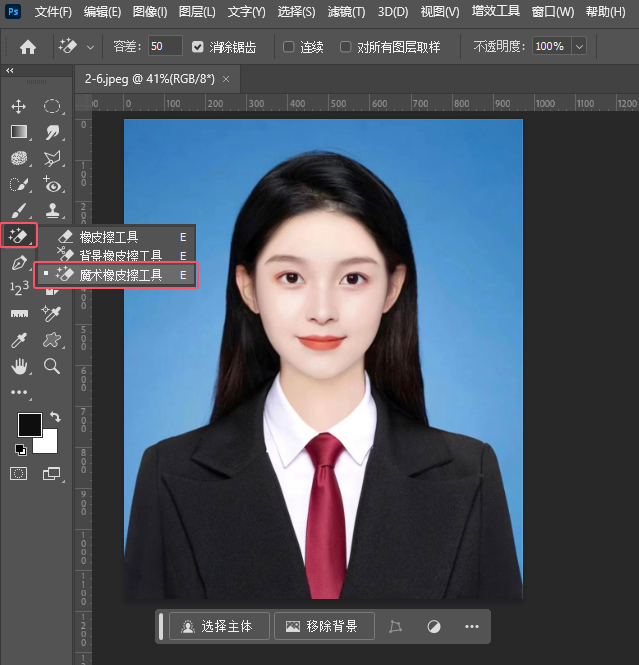
Task: Choose 橡皮擦工具 from flyout
Action: point(117,237)
